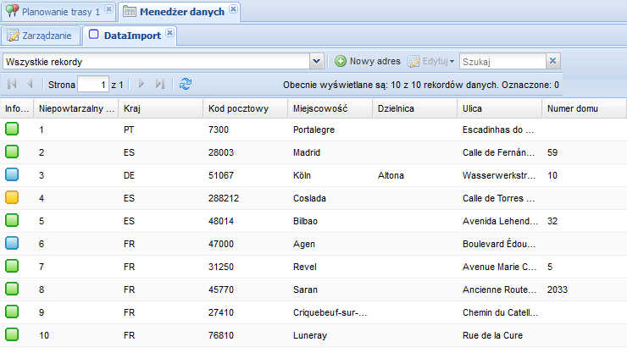Go to the previous page of records
Image resolution: width=627 pixels, height=364 pixels.
click(31, 85)
